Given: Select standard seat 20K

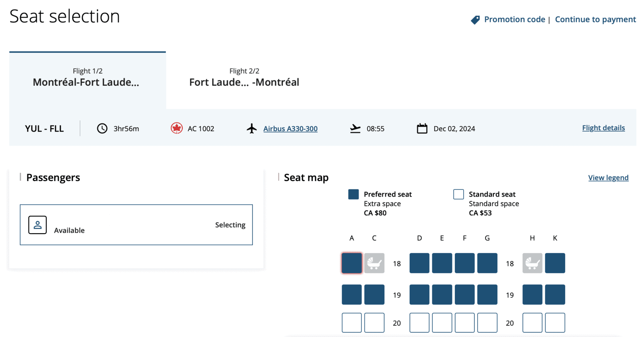Looking at the screenshot, I should [555, 322].
